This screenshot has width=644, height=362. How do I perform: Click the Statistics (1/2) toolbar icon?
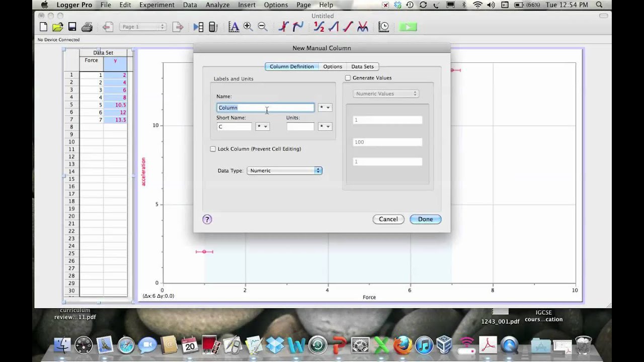[x=318, y=27]
